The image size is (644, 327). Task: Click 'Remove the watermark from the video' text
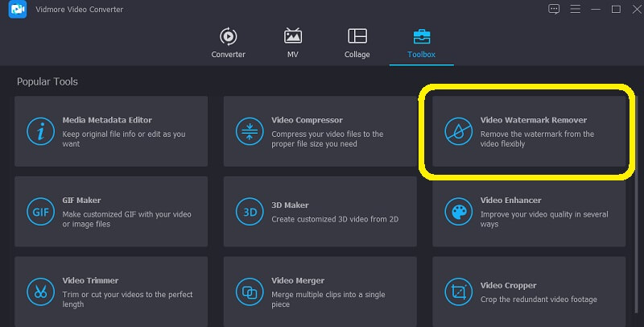(x=537, y=139)
